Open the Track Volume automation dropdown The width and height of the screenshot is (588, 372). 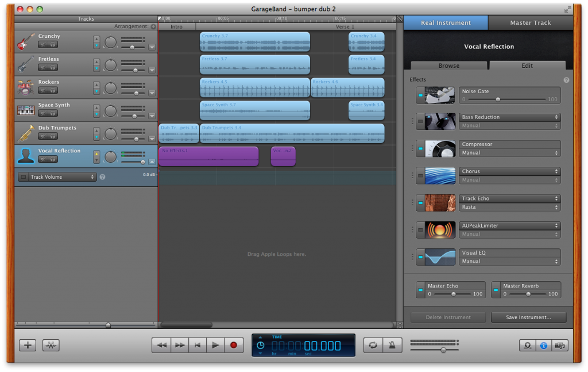pos(62,177)
